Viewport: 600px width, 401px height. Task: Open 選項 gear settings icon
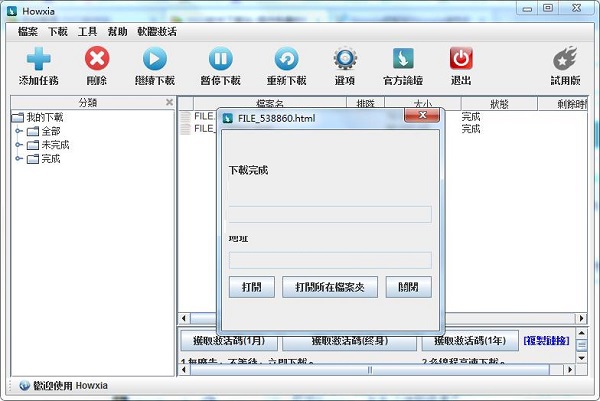click(x=345, y=58)
